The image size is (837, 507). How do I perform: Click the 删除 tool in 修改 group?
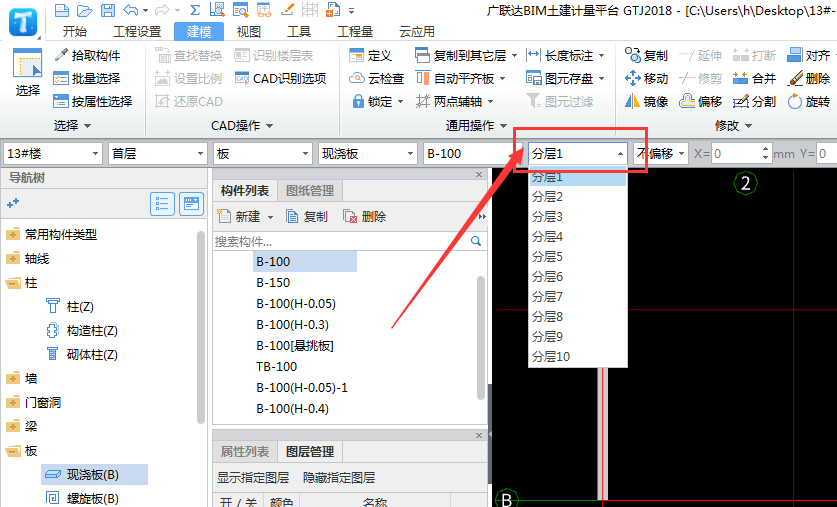(x=809, y=78)
